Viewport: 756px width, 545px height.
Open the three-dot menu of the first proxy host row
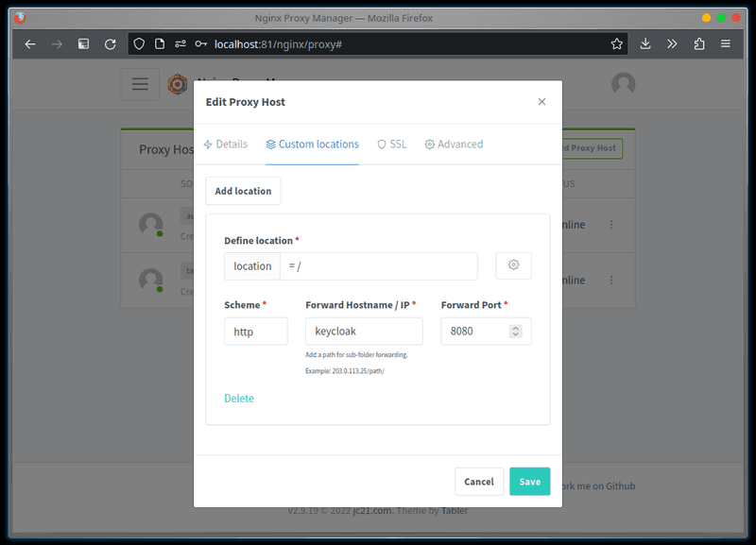(611, 225)
